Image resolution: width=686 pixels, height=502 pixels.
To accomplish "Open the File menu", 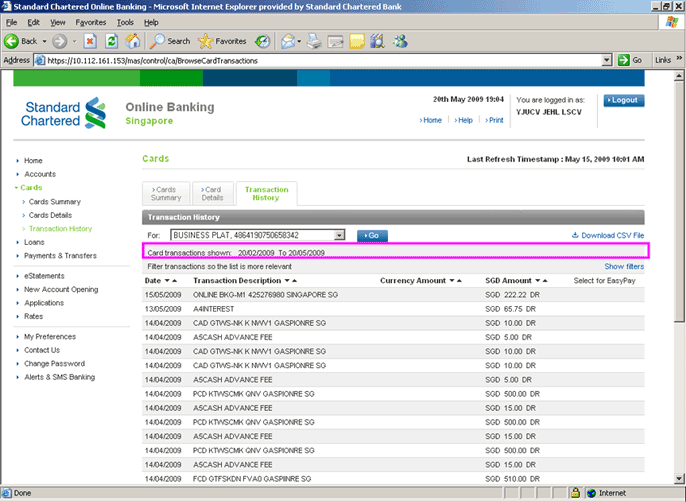I will point(11,22).
